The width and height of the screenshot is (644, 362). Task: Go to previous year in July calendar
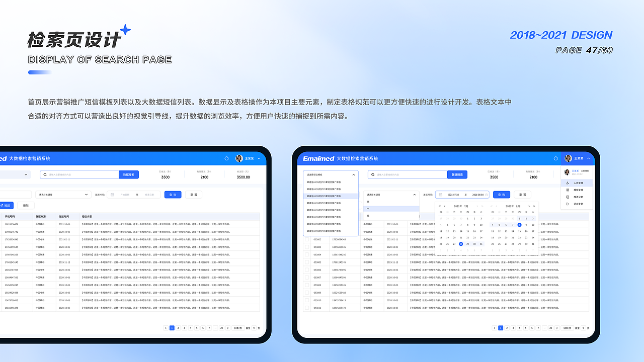[440, 206]
